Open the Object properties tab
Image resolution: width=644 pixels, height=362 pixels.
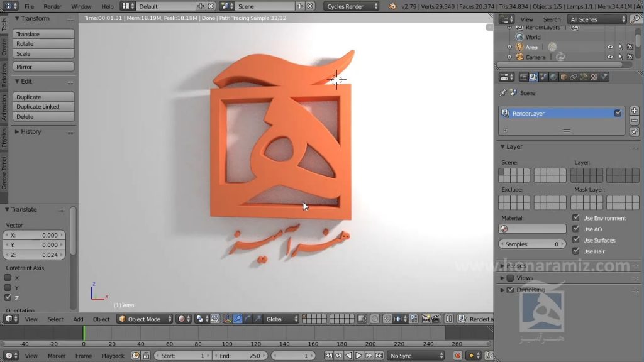click(x=563, y=77)
